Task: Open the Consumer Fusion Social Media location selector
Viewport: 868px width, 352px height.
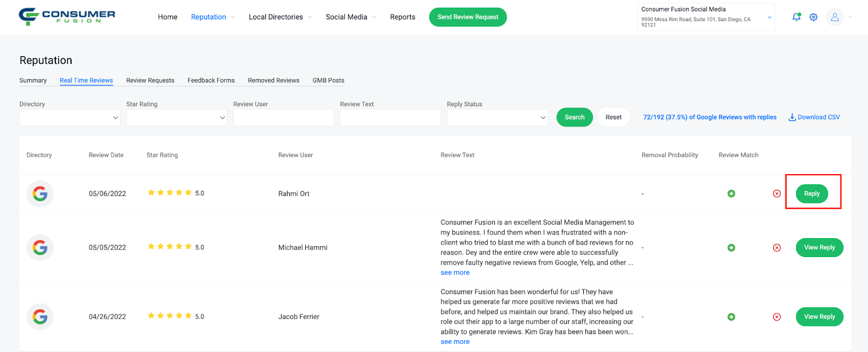Action: pos(706,17)
